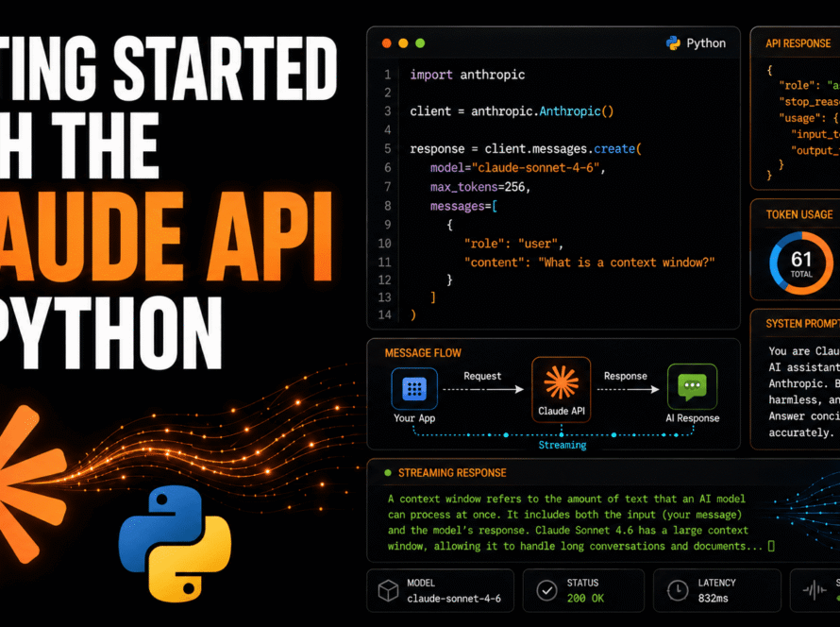
Task: Click the import anthropic line
Action: [x=467, y=75]
